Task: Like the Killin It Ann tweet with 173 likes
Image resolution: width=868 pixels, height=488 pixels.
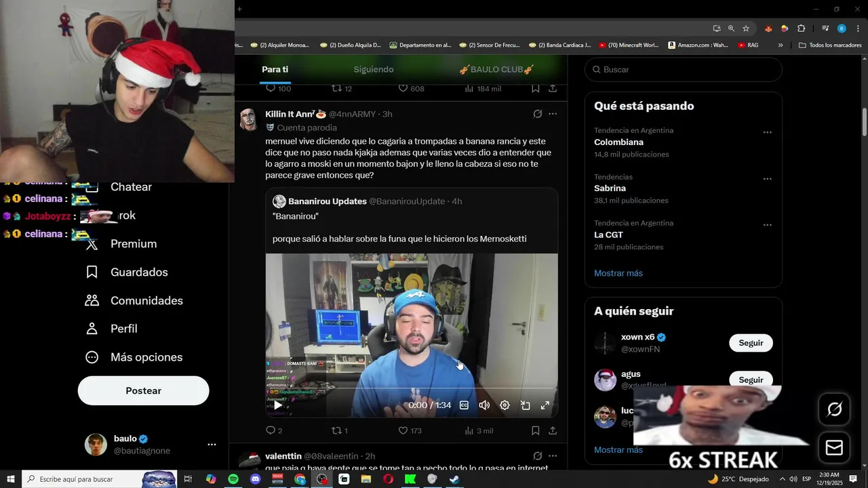Action: [x=403, y=430]
